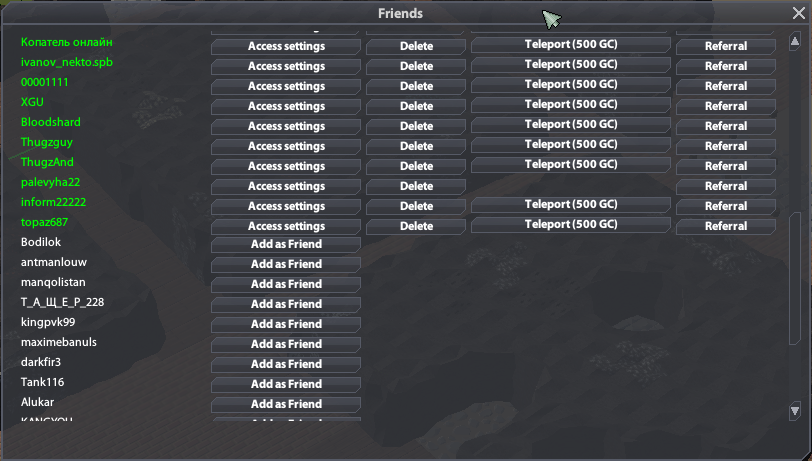Select player name Tank116
The width and height of the screenshot is (812, 461).
(x=43, y=382)
